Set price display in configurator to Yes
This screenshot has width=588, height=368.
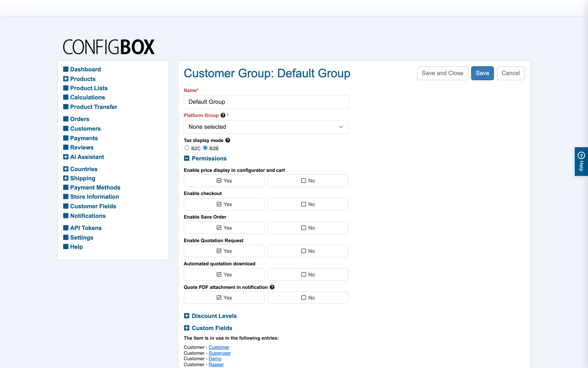[x=224, y=181]
